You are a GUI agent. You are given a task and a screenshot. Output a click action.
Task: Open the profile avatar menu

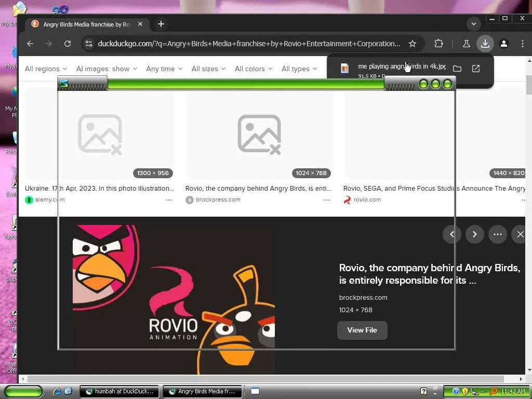tap(504, 44)
